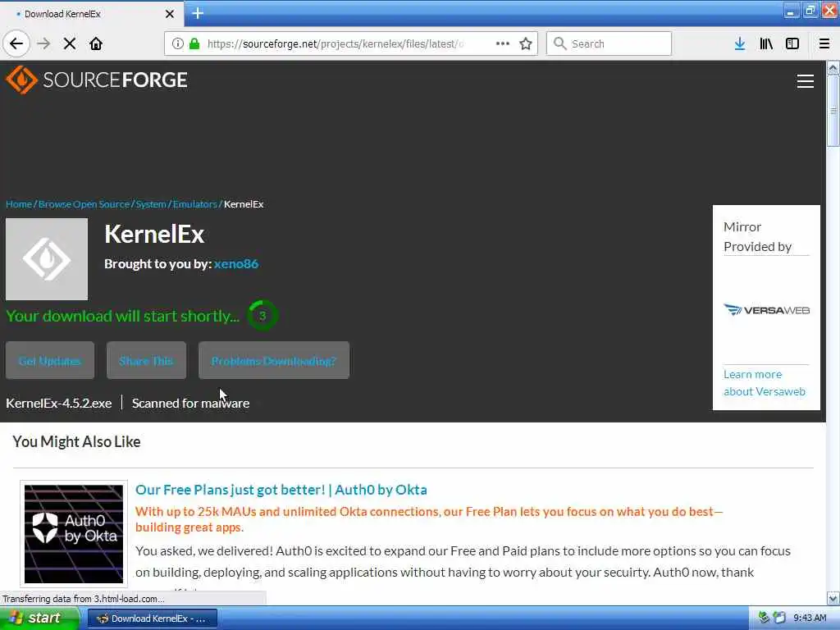Click the green secure connection padlock
The height and width of the screenshot is (630, 840).
[x=194, y=43]
